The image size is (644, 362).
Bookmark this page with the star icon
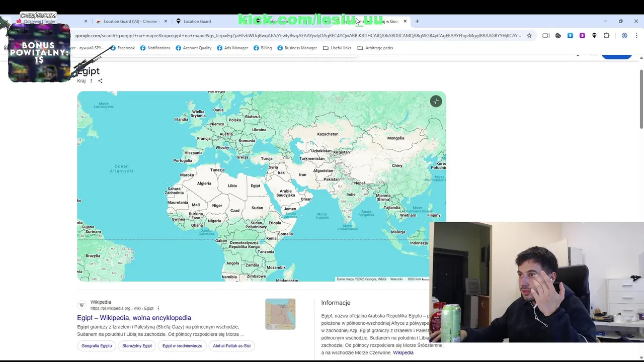coord(529,36)
